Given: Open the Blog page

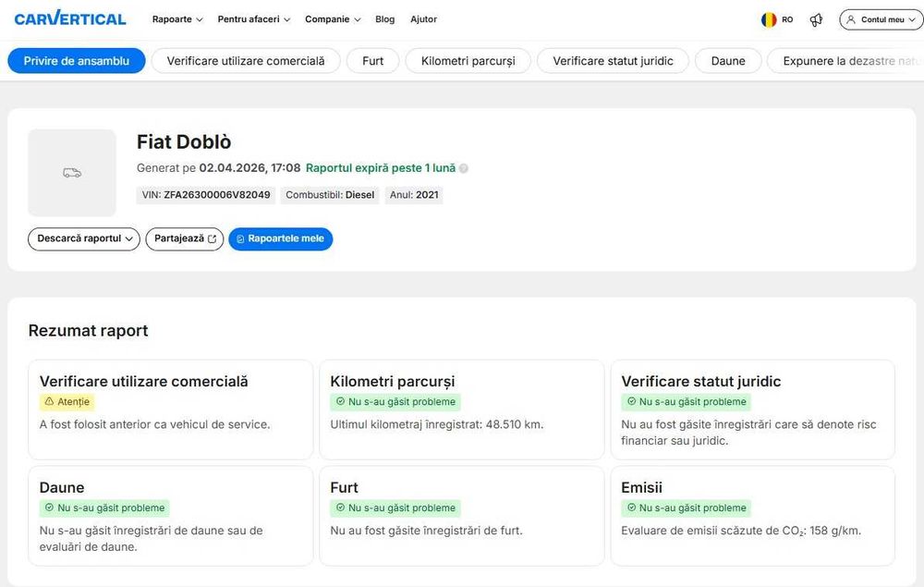Looking at the screenshot, I should 384,19.
